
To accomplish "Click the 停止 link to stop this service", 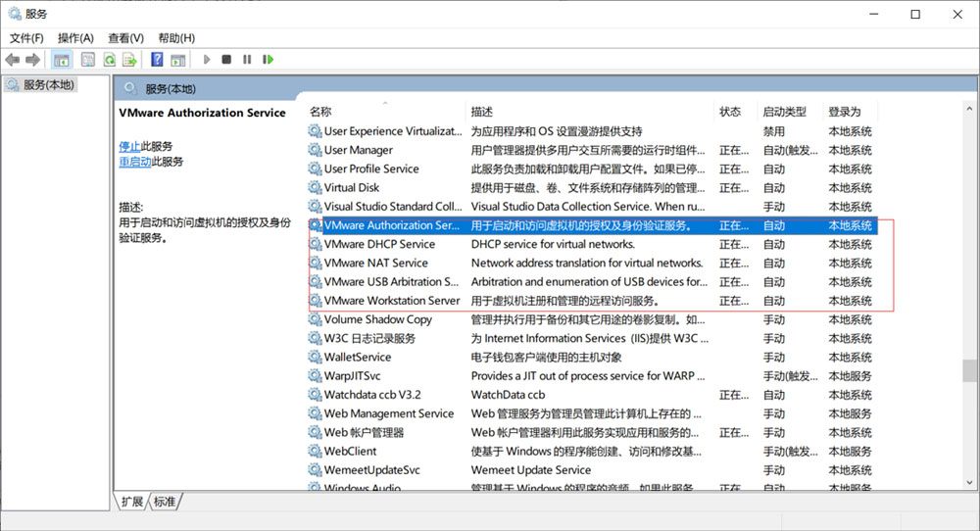I will 129,146.
